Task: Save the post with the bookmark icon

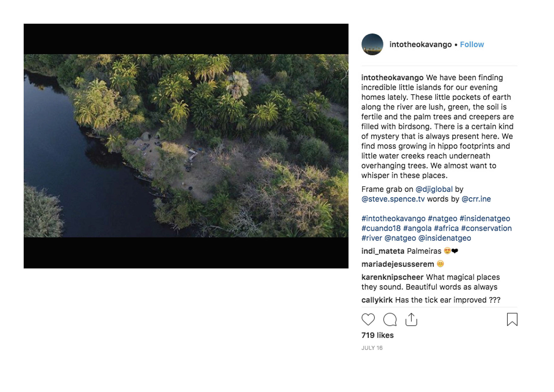Action: pyautogui.click(x=512, y=319)
